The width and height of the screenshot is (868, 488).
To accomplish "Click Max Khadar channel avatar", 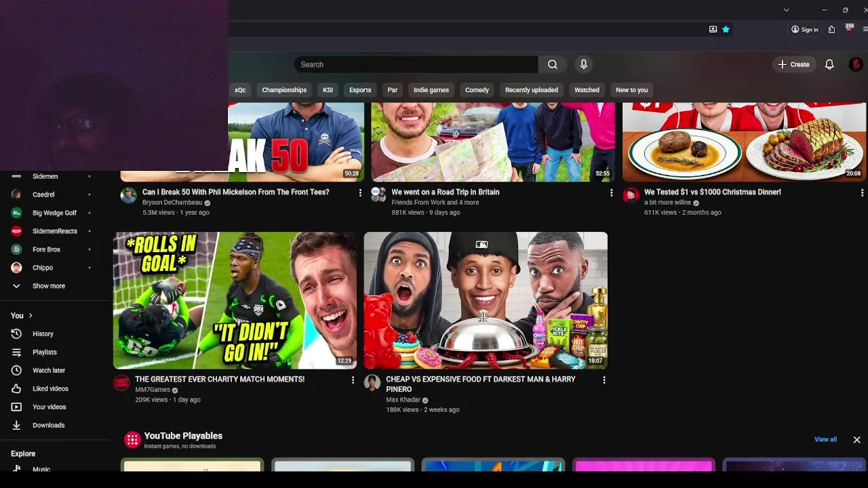I will pos(372,383).
